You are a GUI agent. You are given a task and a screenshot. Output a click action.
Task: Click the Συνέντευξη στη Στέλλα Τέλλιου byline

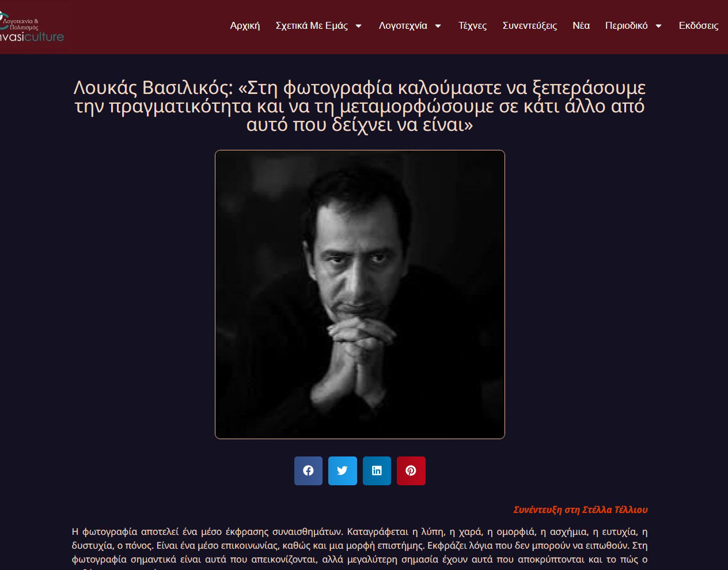pos(581,509)
